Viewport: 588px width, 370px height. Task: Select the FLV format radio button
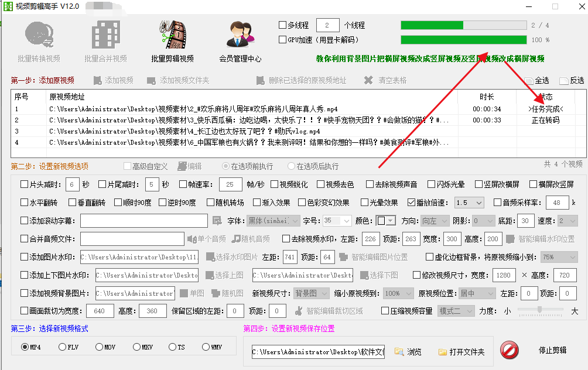click(62, 347)
